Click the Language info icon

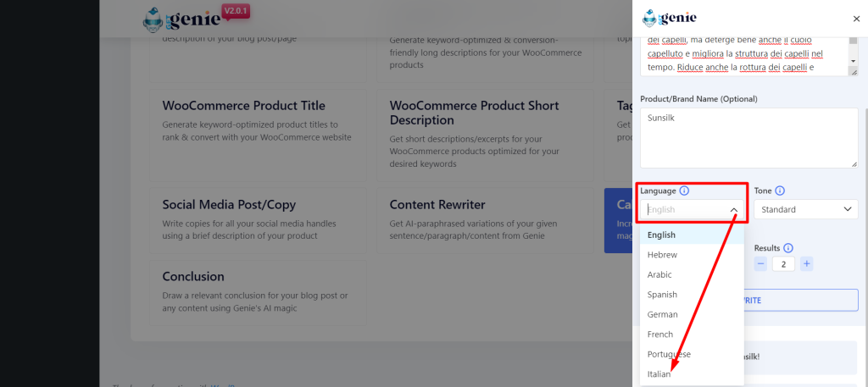pos(684,191)
